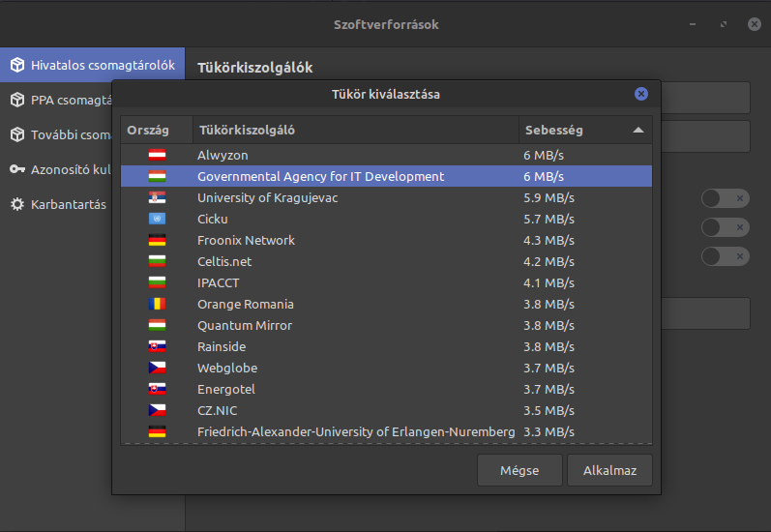Sort by Tükörkiszolgáló column header

coord(356,130)
